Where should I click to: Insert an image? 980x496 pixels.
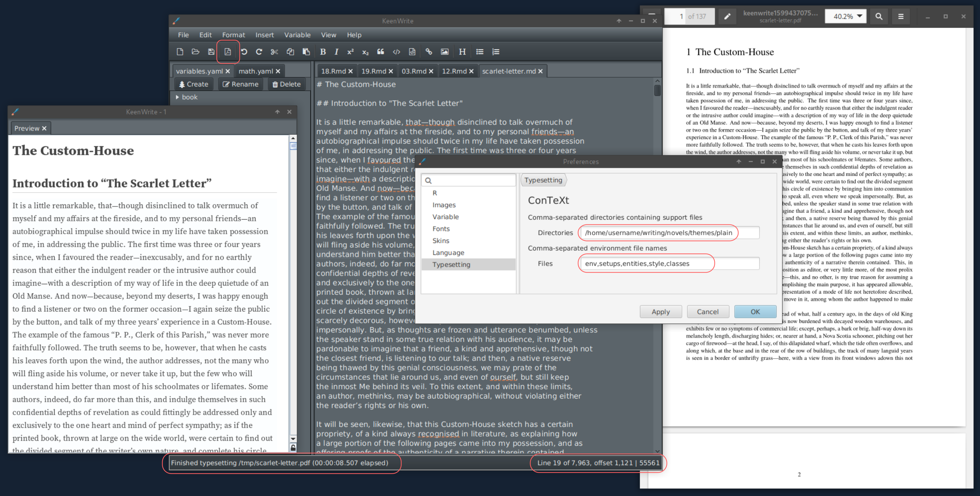pos(444,52)
